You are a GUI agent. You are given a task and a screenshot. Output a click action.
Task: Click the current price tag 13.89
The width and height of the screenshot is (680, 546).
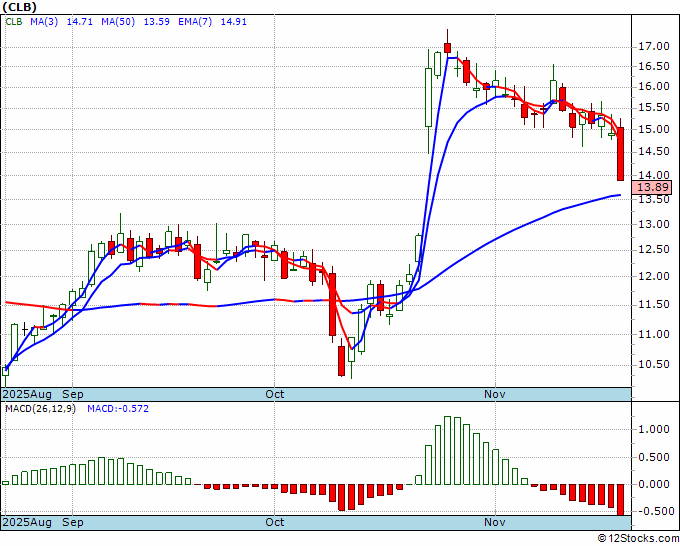[654, 187]
